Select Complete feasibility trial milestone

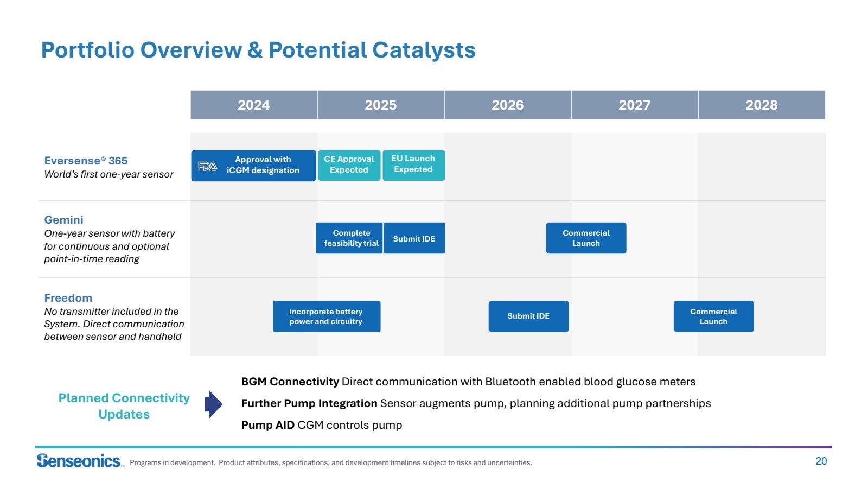pyautogui.click(x=349, y=238)
